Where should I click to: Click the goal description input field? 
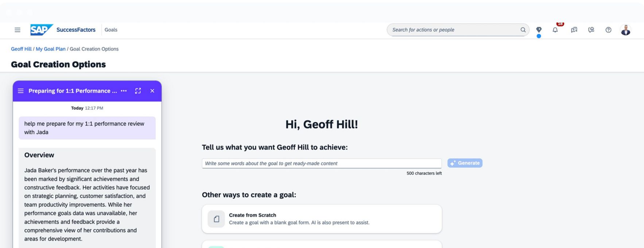pos(321,163)
